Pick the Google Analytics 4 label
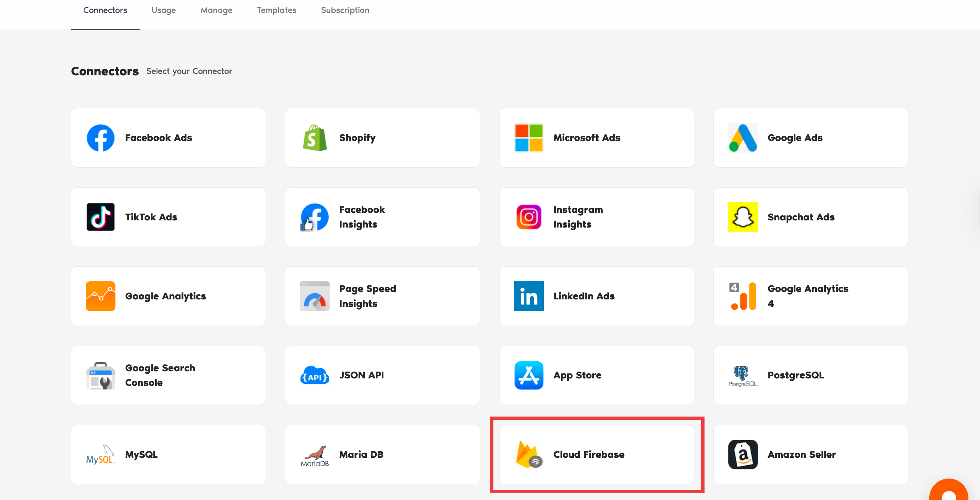 (x=808, y=296)
